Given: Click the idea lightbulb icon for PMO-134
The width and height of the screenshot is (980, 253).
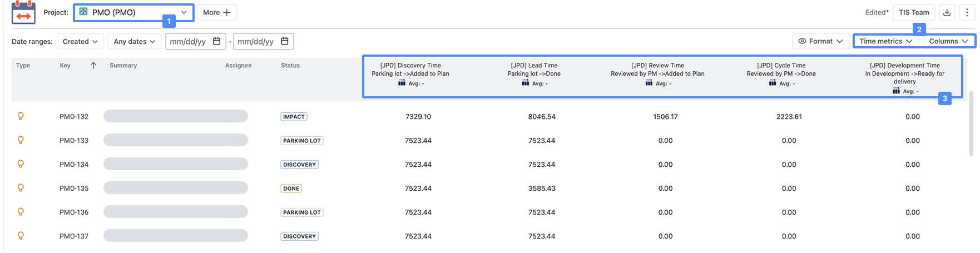Looking at the screenshot, I should [x=21, y=164].
